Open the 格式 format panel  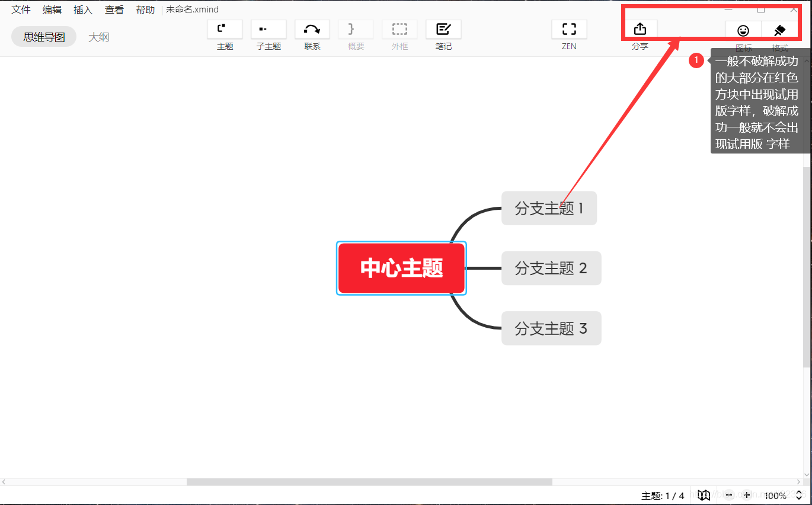click(x=779, y=30)
